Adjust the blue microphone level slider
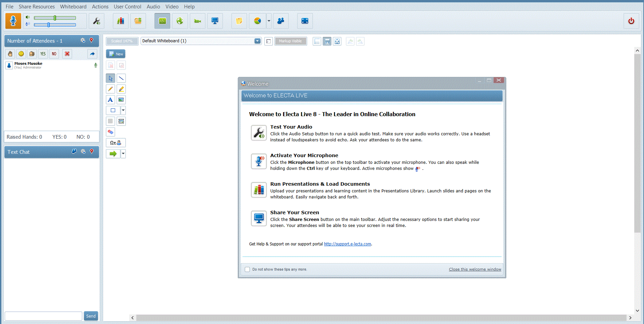Image resolution: width=644 pixels, height=324 pixels. tap(55, 25)
